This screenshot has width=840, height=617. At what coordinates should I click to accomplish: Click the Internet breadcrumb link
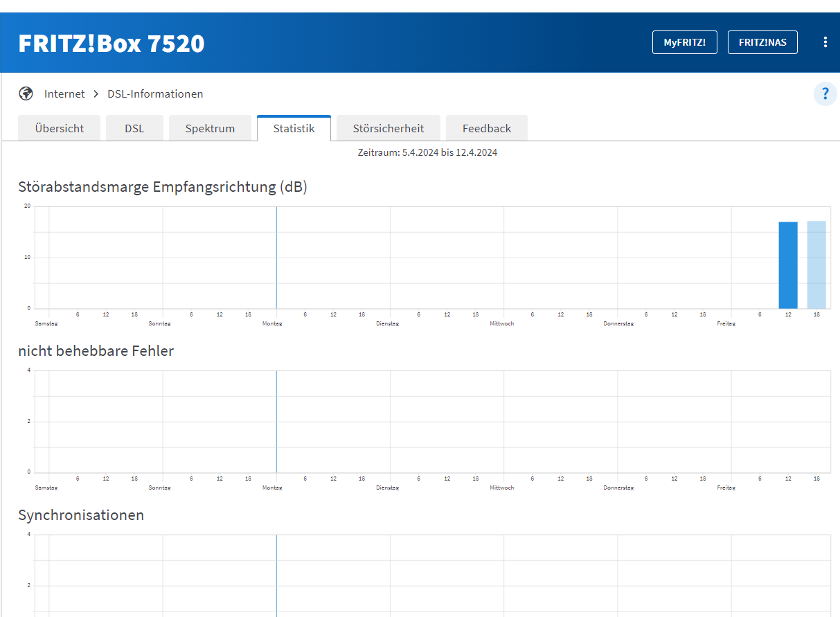(x=64, y=93)
